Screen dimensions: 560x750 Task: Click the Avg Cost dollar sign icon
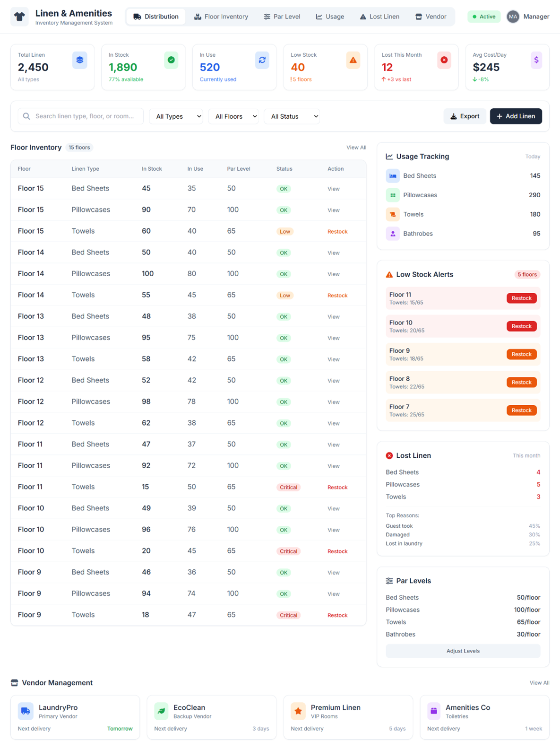pyautogui.click(x=536, y=60)
